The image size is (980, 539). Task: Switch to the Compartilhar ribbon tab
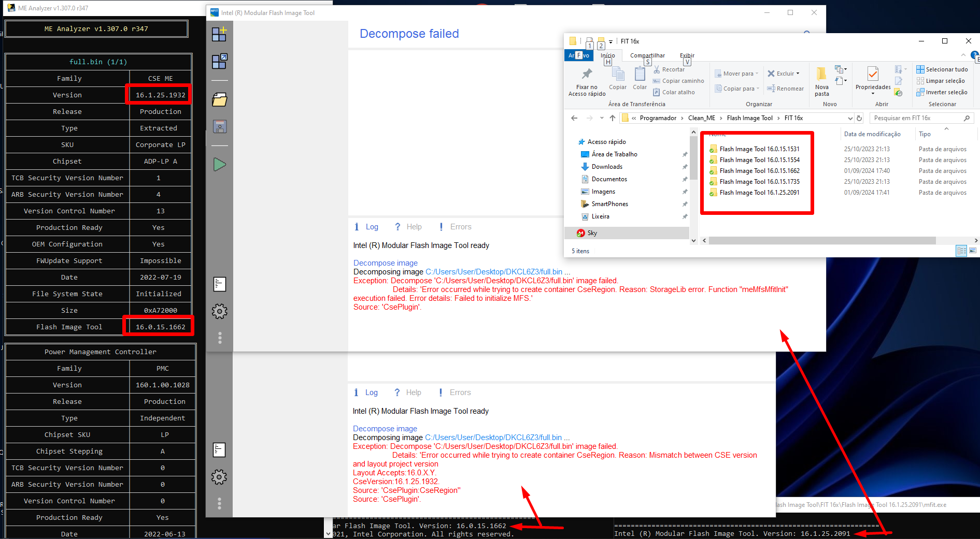tap(647, 55)
